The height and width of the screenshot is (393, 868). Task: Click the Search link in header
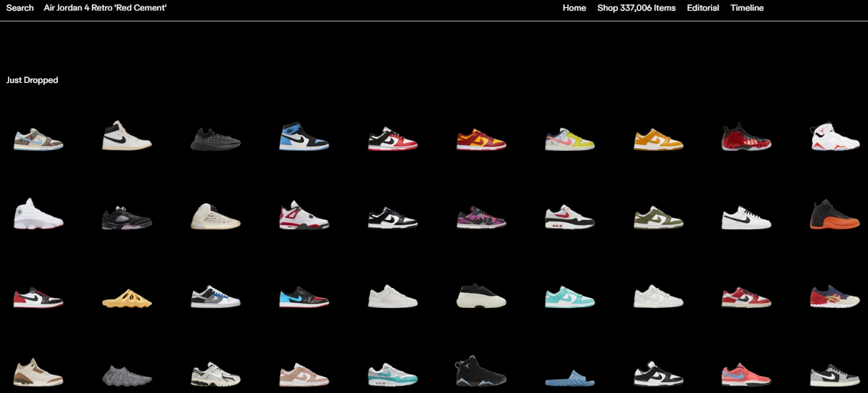click(20, 8)
